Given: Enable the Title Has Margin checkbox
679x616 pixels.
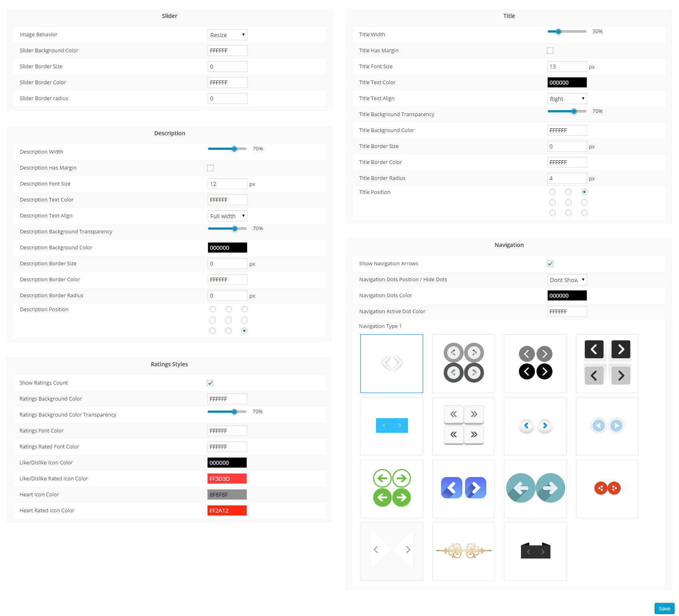Looking at the screenshot, I should point(550,51).
